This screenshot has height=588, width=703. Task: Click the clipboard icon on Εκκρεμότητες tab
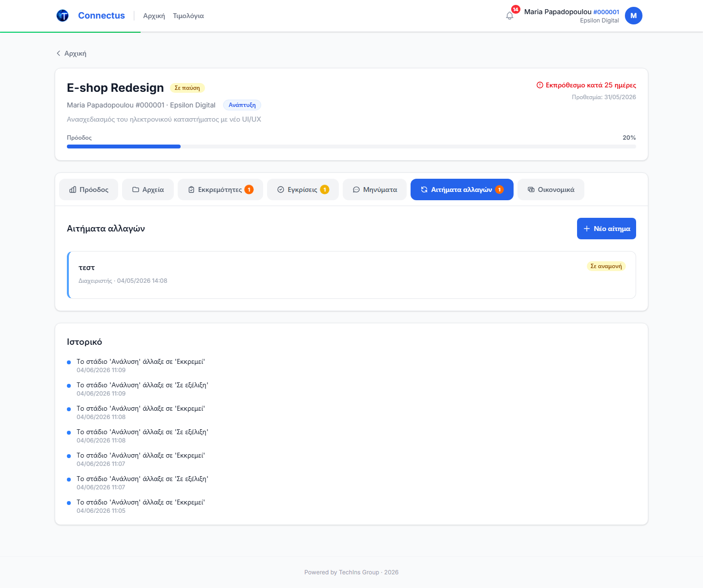tap(191, 189)
